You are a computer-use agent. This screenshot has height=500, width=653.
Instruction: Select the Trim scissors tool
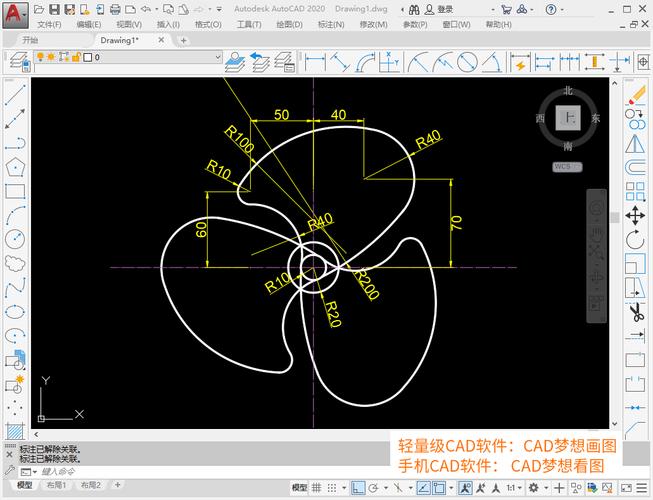tap(636, 312)
